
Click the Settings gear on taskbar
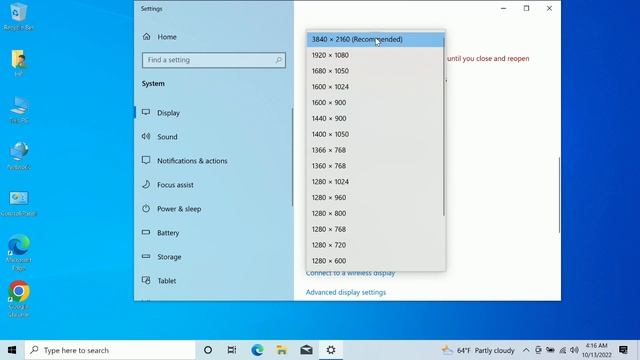(331, 350)
